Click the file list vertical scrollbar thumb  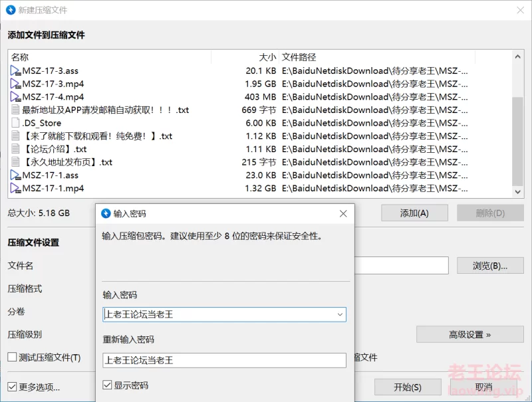pyautogui.click(x=517, y=142)
